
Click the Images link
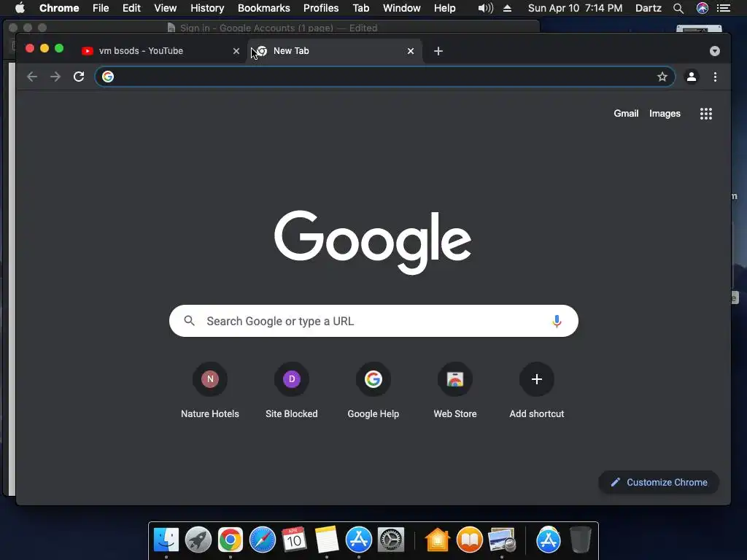click(665, 113)
